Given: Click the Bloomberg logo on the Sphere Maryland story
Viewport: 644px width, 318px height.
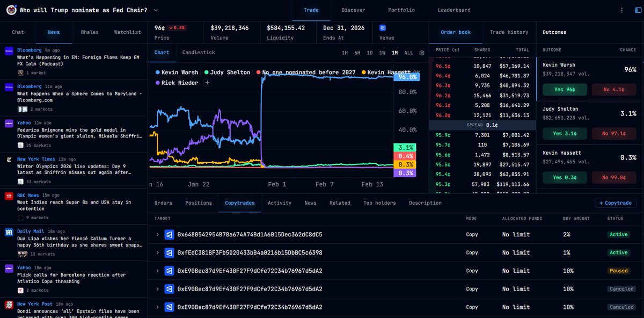Looking at the screenshot, I should pos(9,87).
